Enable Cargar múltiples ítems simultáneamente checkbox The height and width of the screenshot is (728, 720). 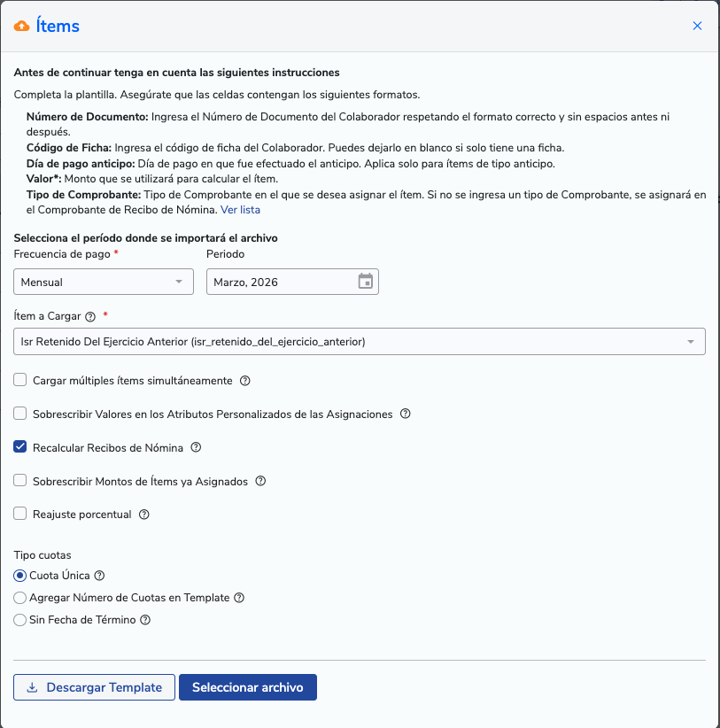coord(20,381)
